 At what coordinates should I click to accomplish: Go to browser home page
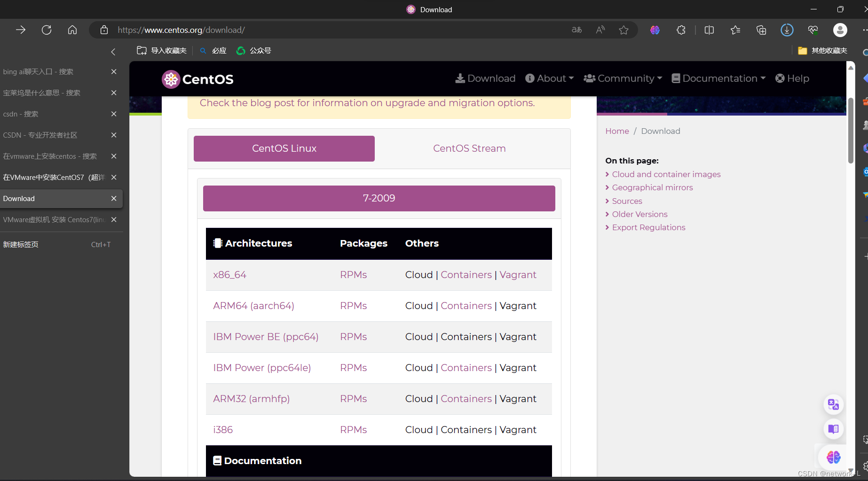click(x=72, y=30)
